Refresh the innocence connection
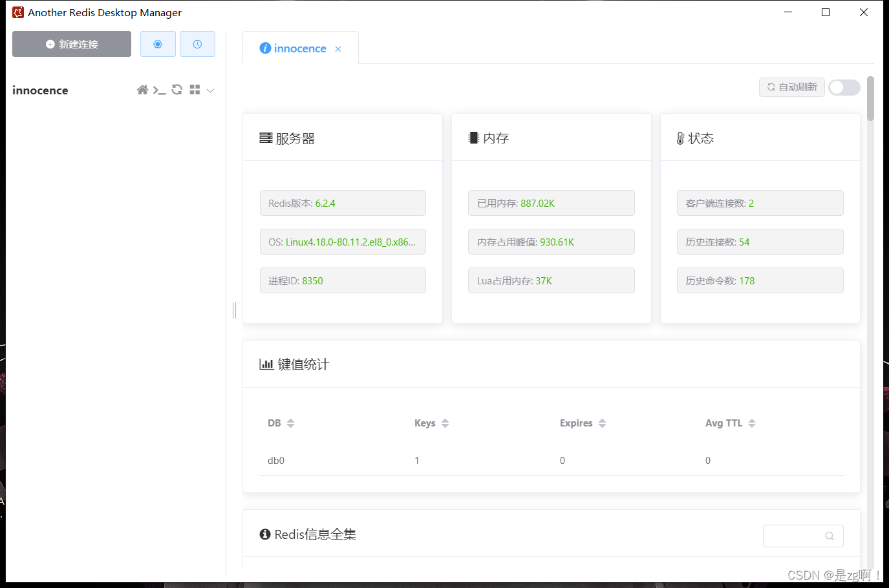Screen dimensions: 889x588 click(x=177, y=90)
